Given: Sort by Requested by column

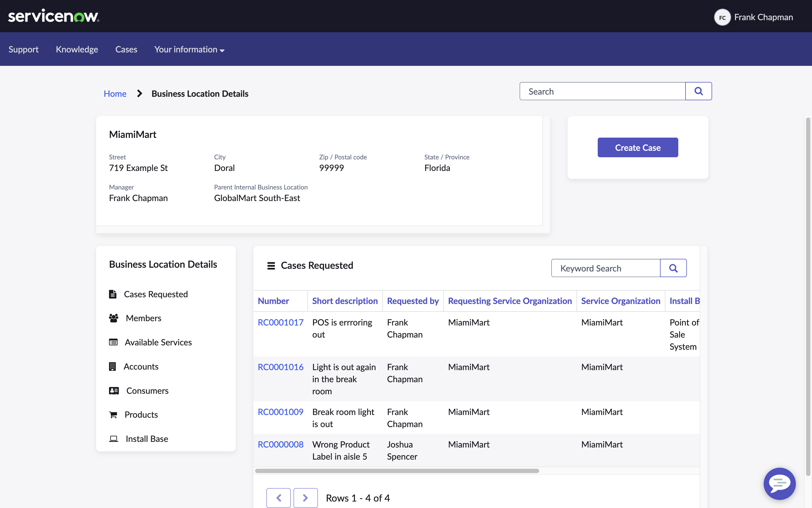Looking at the screenshot, I should pyautogui.click(x=413, y=301).
